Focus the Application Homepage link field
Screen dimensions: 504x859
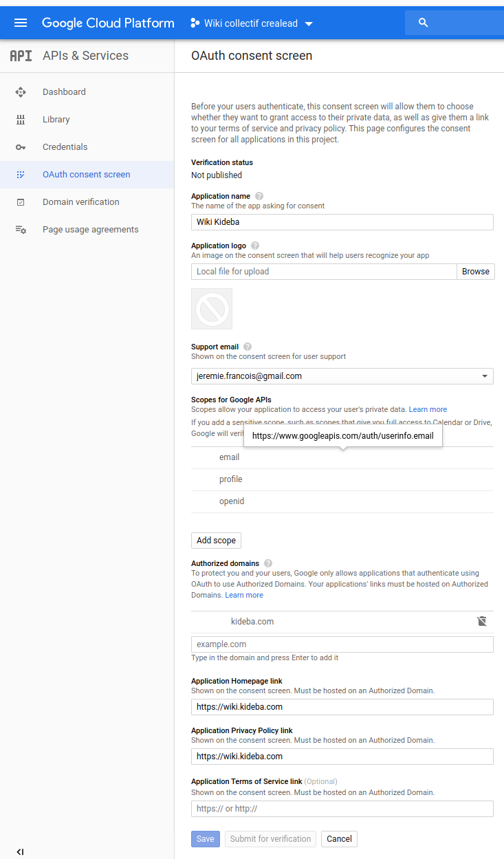click(x=342, y=707)
